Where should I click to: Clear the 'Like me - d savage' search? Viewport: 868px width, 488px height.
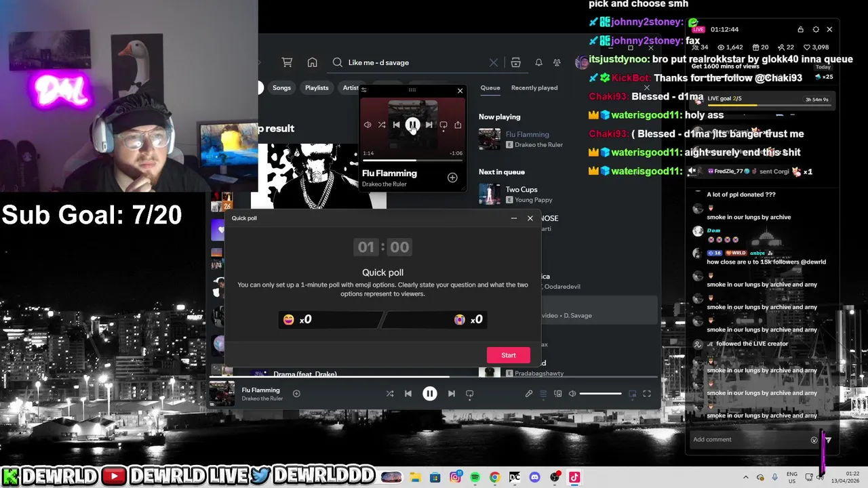pyautogui.click(x=494, y=62)
